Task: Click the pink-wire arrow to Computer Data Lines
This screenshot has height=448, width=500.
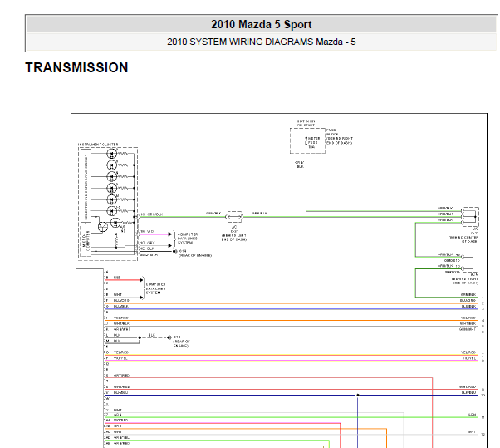Action: (x=170, y=234)
